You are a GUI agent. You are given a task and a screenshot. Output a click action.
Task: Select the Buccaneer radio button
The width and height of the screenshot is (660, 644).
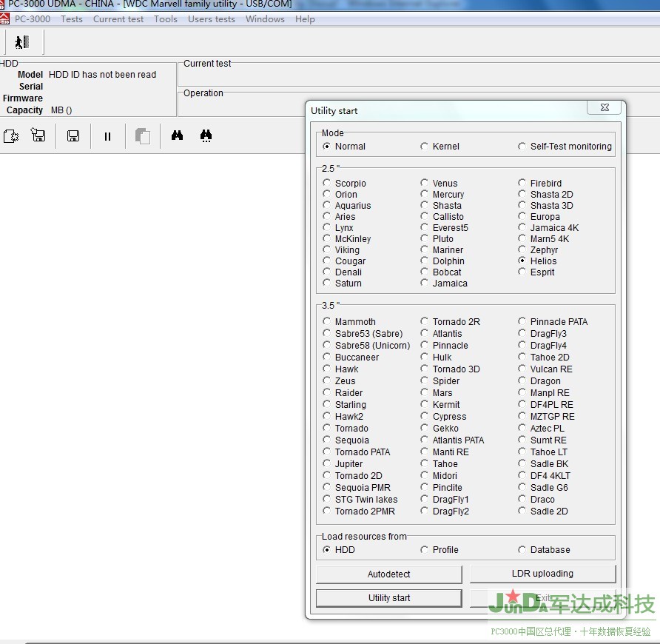(x=326, y=357)
